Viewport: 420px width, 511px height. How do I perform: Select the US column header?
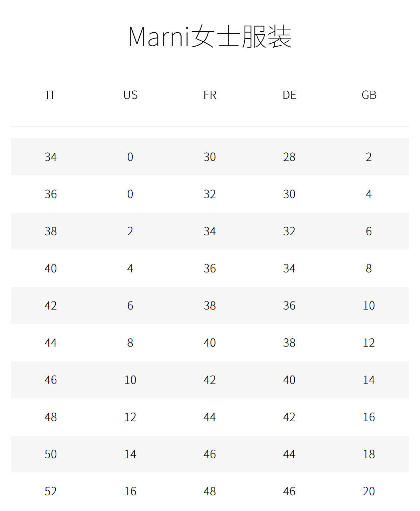point(130,95)
